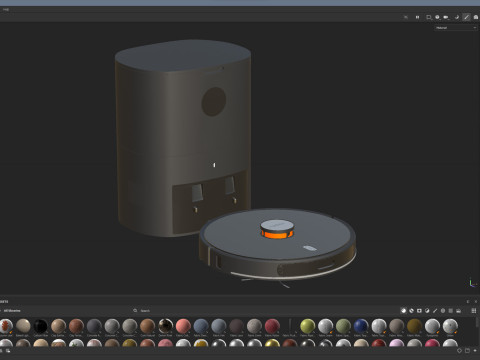The image size is (480, 360).
Task: Close the Assets panel
Action: (x=476, y=301)
